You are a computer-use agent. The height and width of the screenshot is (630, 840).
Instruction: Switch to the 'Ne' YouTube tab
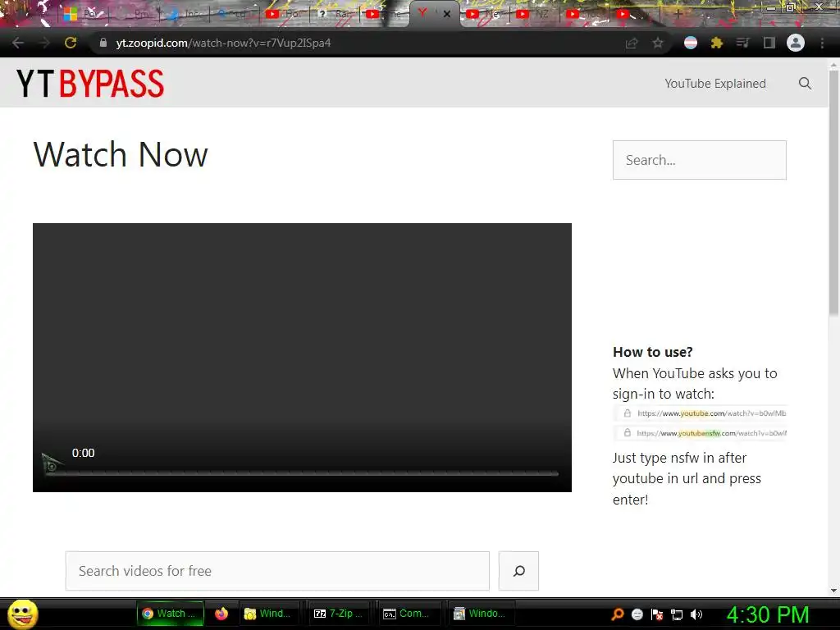pos(485,14)
